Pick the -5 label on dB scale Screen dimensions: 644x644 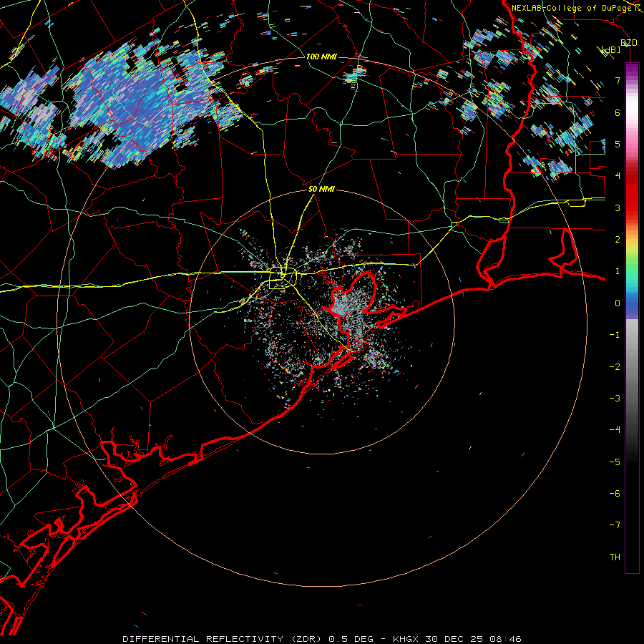(x=615, y=462)
